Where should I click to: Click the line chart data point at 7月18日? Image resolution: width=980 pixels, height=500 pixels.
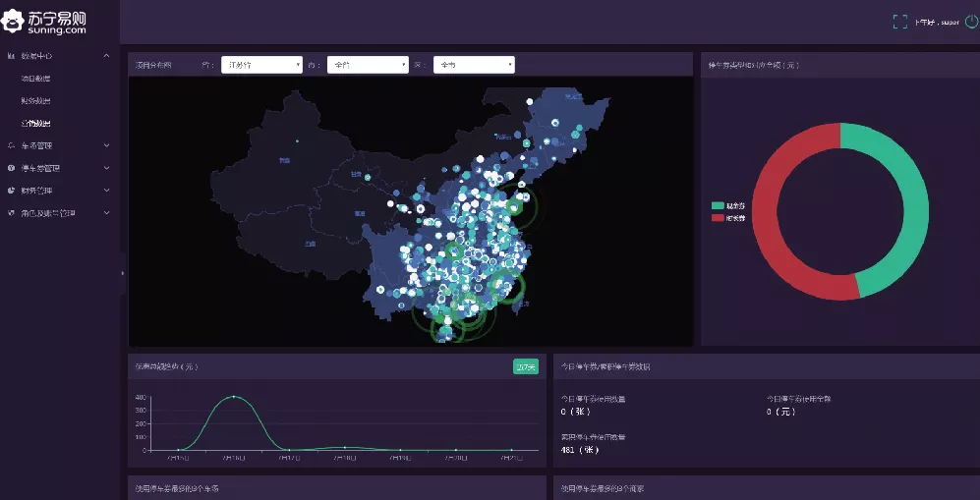tap(344, 447)
